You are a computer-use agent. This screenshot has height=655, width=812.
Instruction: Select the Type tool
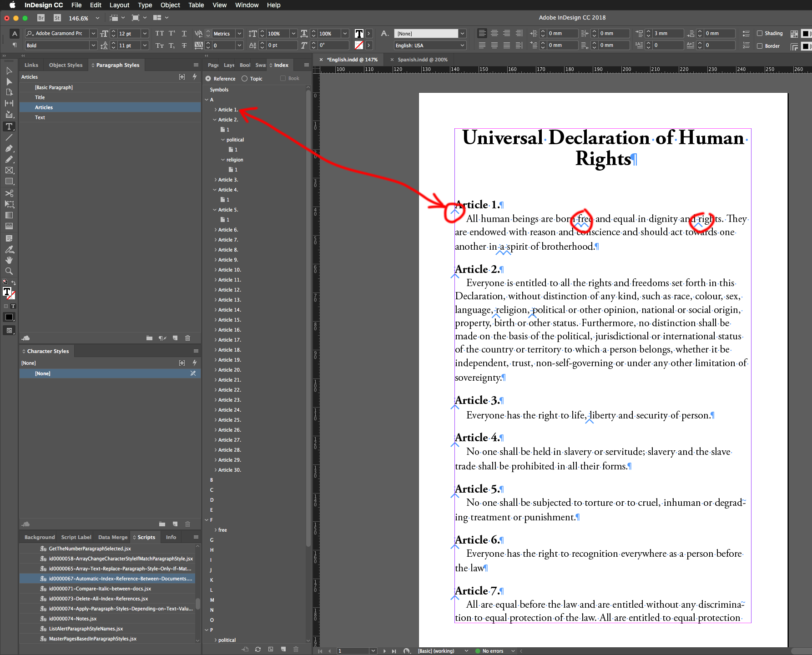(x=9, y=126)
